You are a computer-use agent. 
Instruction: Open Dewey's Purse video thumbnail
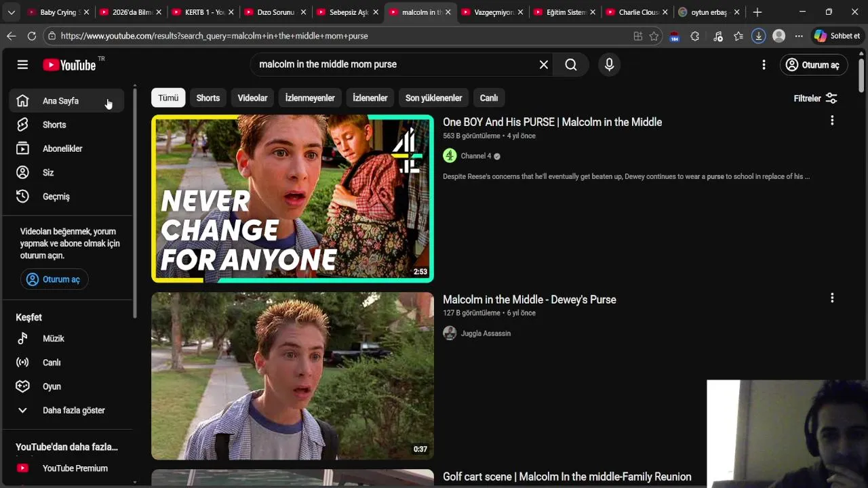(x=292, y=376)
